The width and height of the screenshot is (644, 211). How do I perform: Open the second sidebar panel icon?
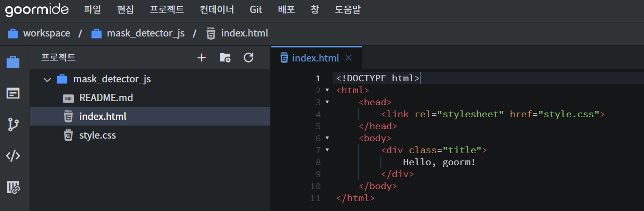[13, 94]
